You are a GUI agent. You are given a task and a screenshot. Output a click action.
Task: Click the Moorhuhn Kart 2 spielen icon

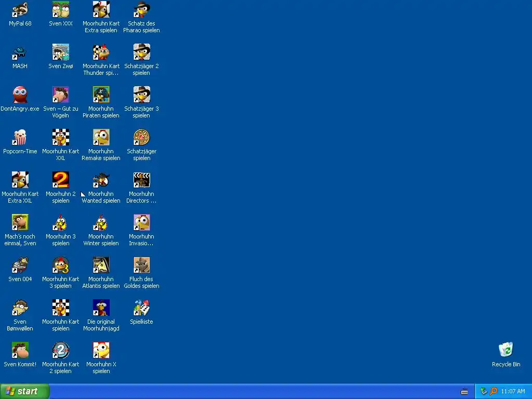tap(61, 350)
